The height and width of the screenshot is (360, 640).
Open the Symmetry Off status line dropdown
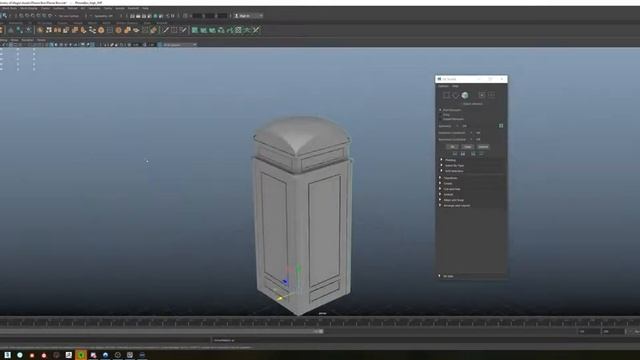tap(103, 16)
